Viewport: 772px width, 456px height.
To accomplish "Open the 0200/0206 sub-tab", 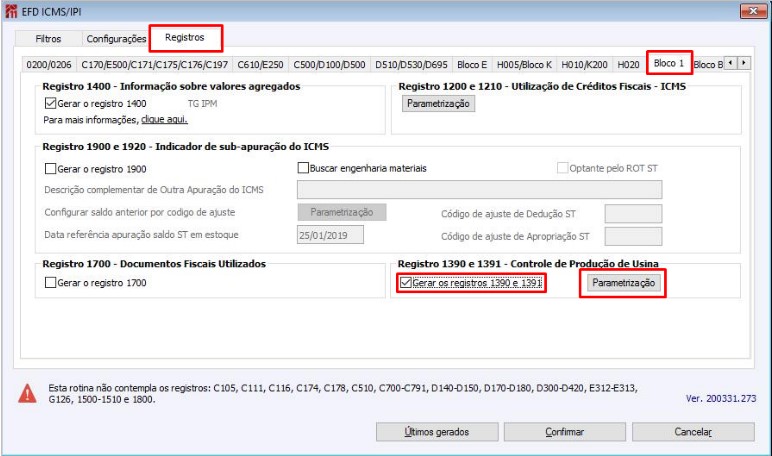I will (49, 65).
